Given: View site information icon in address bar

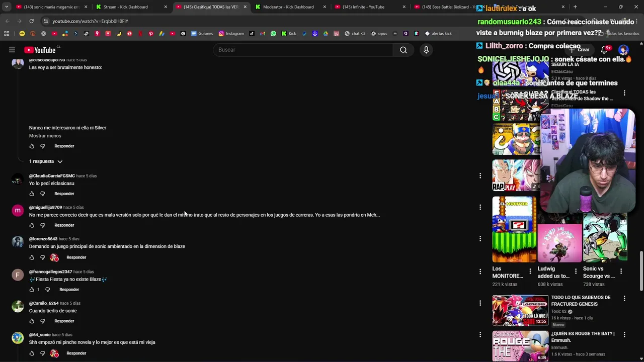Looking at the screenshot, I should point(46,21).
